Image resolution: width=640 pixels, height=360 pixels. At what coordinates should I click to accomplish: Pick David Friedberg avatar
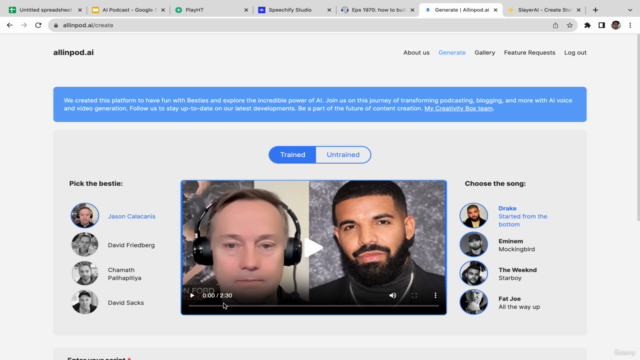tap(85, 244)
